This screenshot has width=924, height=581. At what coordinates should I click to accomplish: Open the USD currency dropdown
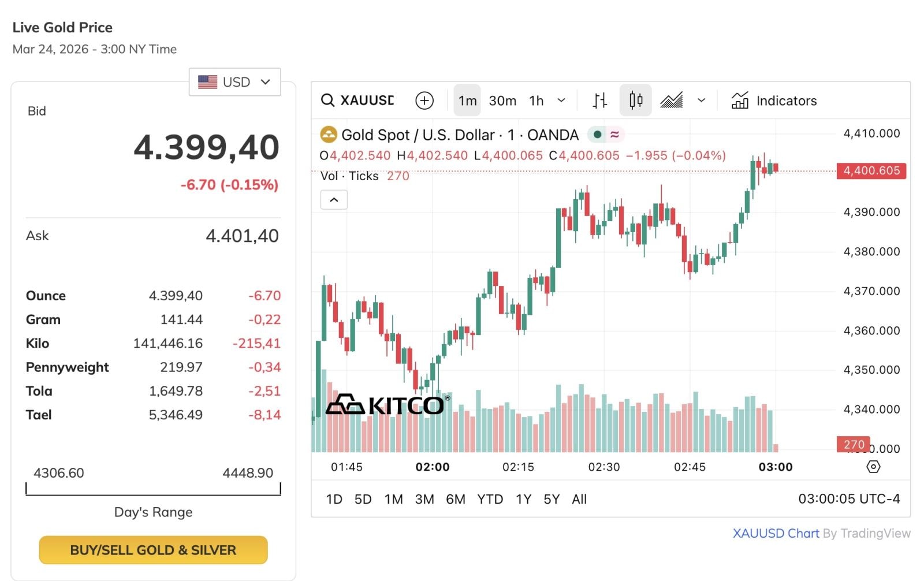(234, 82)
